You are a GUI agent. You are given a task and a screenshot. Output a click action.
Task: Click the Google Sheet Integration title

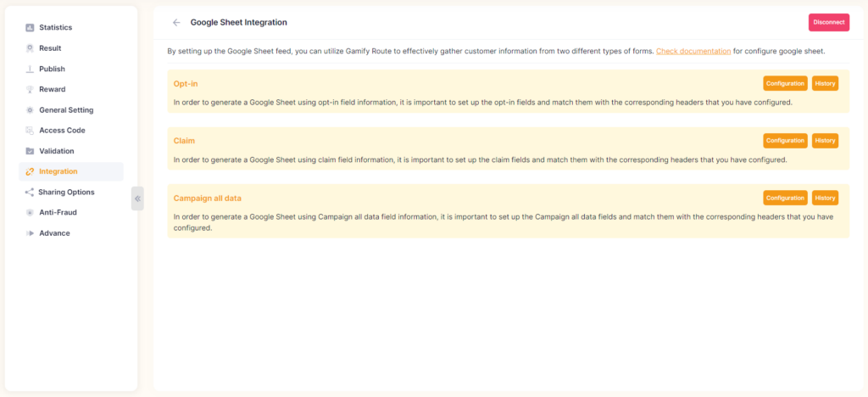[x=238, y=22]
